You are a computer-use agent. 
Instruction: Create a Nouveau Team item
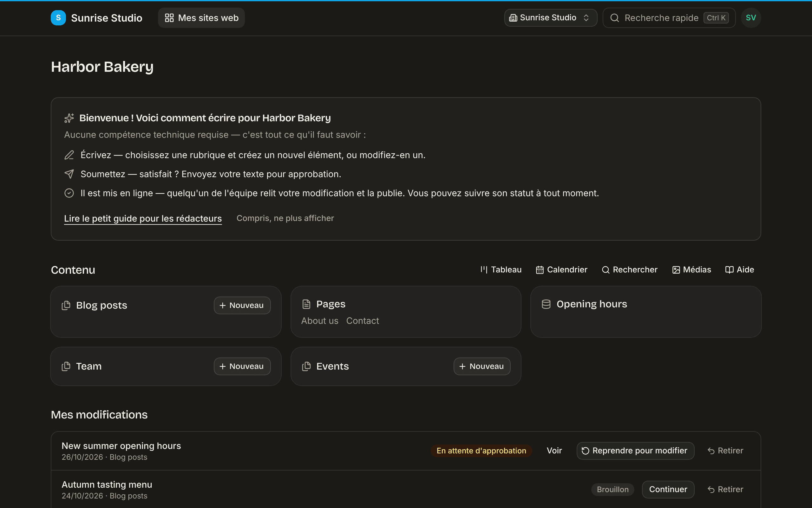[242, 366]
